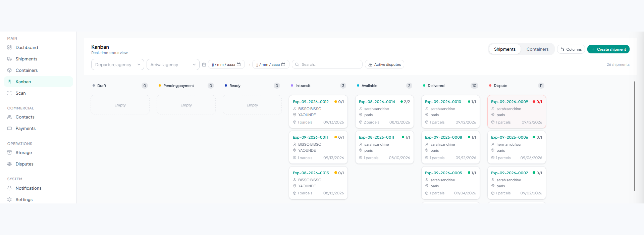Click the sliders icon on Columns button

click(562, 49)
